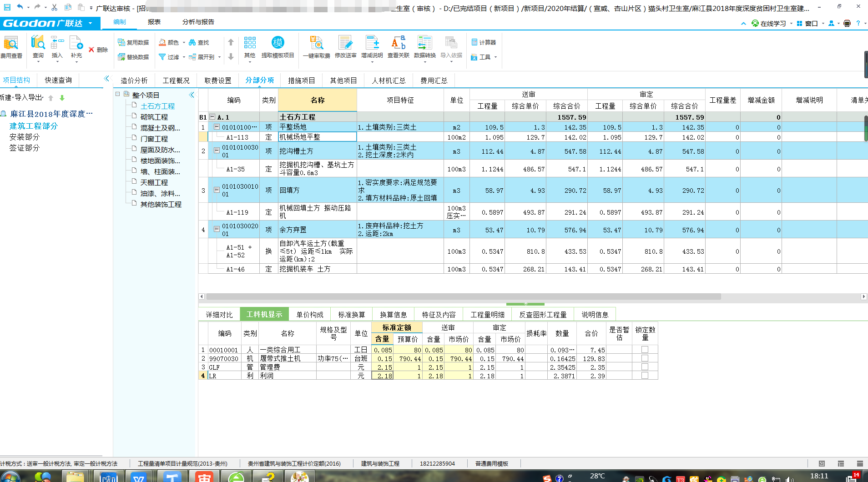Click the Windows Start button
The image size is (868, 482).
tap(10, 477)
